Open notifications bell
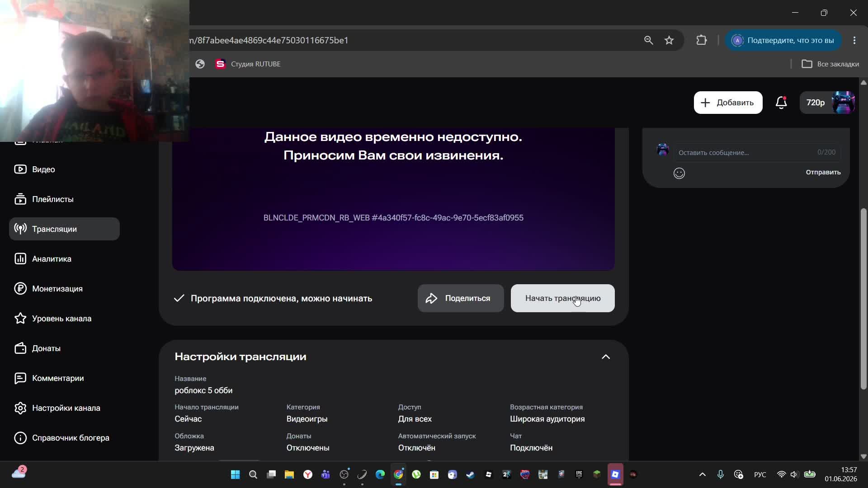This screenshot has height=488, width=868. pyautogui.click(x=781, y=103)
